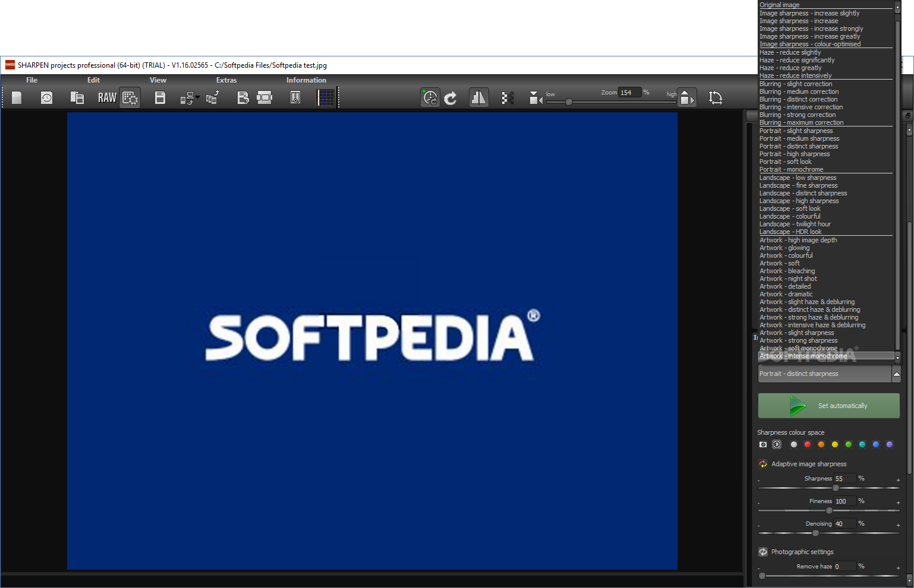Click the zoom high end icon

[x=686, y=97]
